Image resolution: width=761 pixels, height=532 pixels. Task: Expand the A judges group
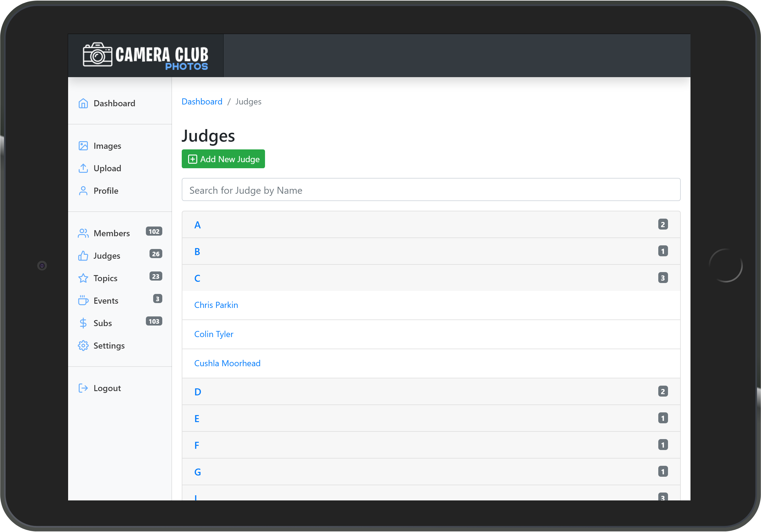click(198, 225)
